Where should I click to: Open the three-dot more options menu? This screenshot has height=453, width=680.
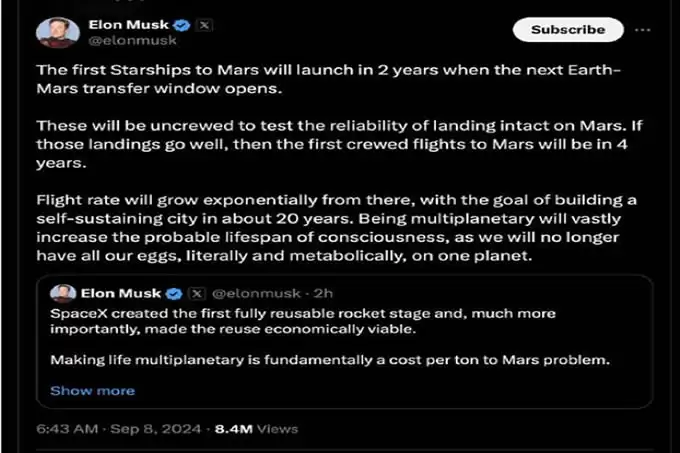coord(642,30)
